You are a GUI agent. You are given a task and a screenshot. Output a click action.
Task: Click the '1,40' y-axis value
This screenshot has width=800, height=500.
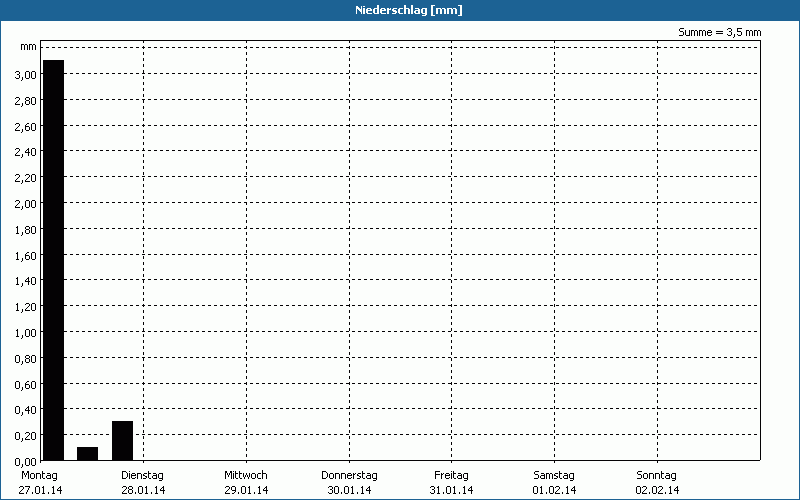(x=26, y=281)
